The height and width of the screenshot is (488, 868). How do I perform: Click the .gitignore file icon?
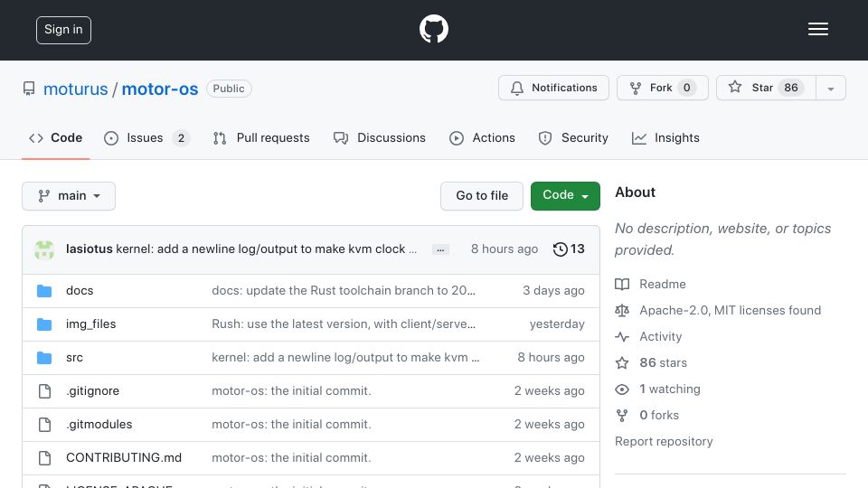point(45,391)
